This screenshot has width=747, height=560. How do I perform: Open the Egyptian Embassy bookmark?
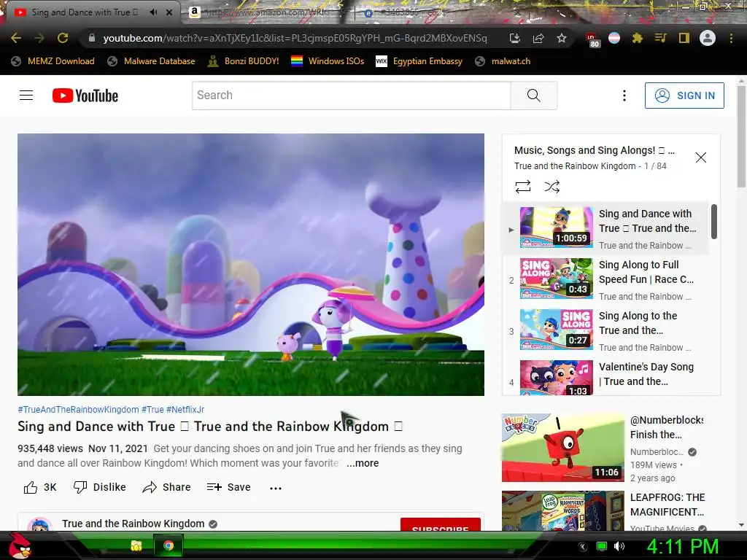(419, 61)
